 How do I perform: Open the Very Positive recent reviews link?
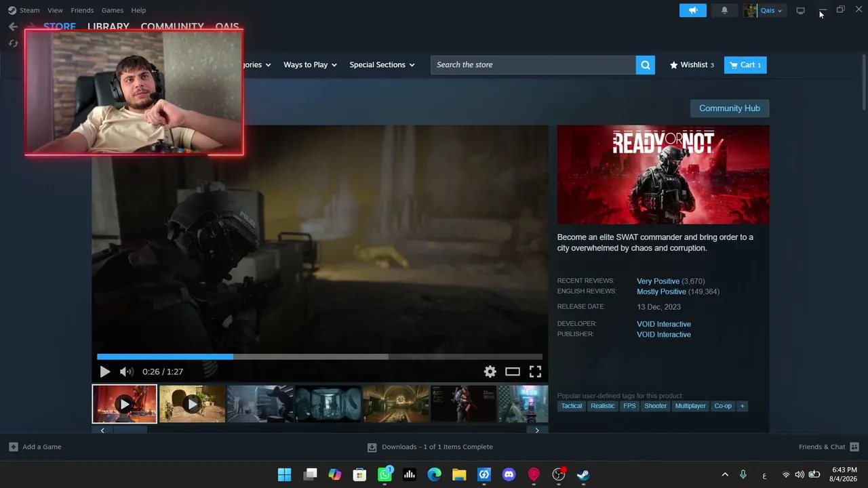(658, 281)
